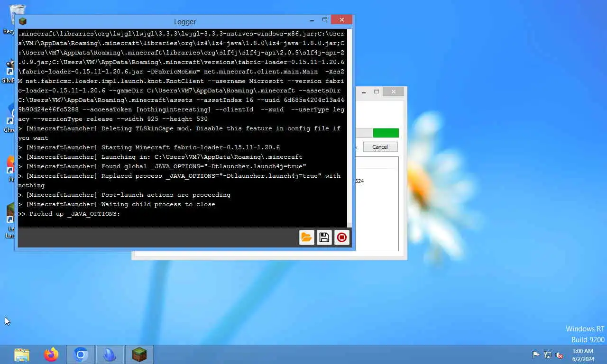Click log line 'Waiting child process to close'
607x364 pixels.
click(x=117, y=204)
